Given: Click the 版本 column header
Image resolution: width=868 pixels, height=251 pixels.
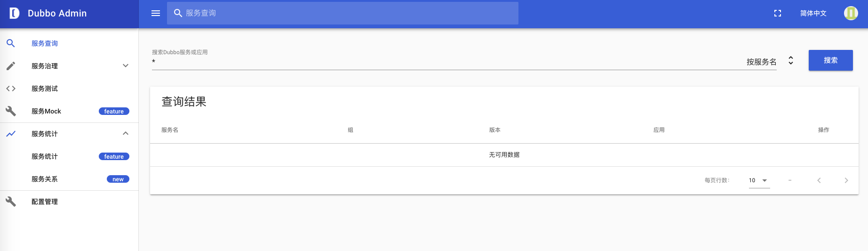Looking at the screenshot, I should pos(495,130).
